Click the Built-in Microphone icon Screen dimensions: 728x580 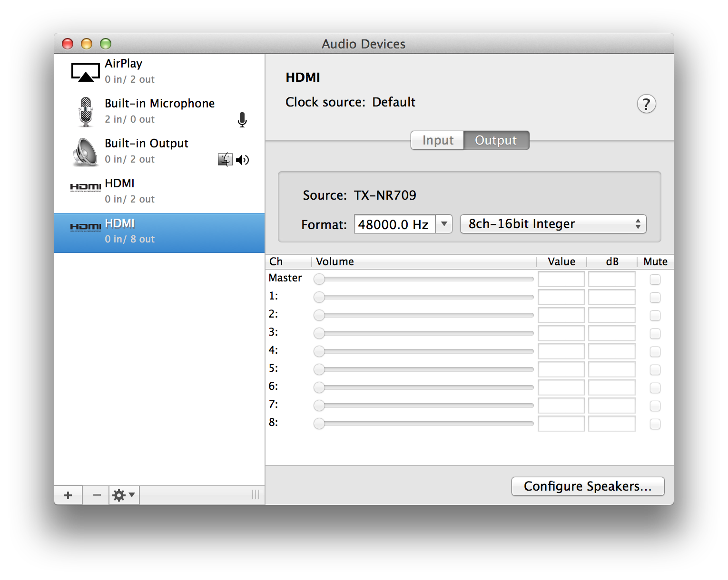(86, 112)
